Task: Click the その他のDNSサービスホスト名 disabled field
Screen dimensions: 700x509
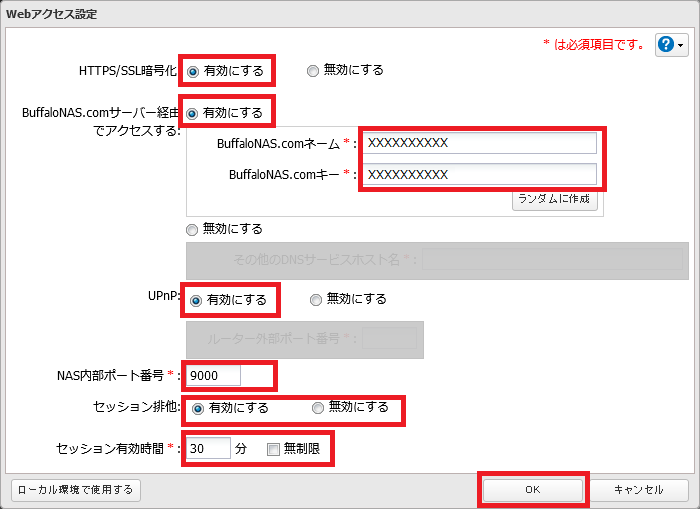Action: click(553, 259)
